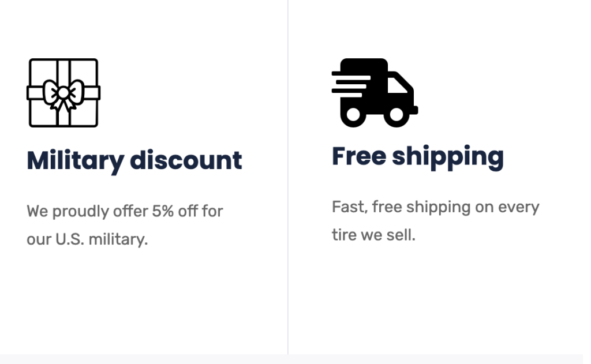Click the gift box icon

pyautogui.click(x=63, y=93)
